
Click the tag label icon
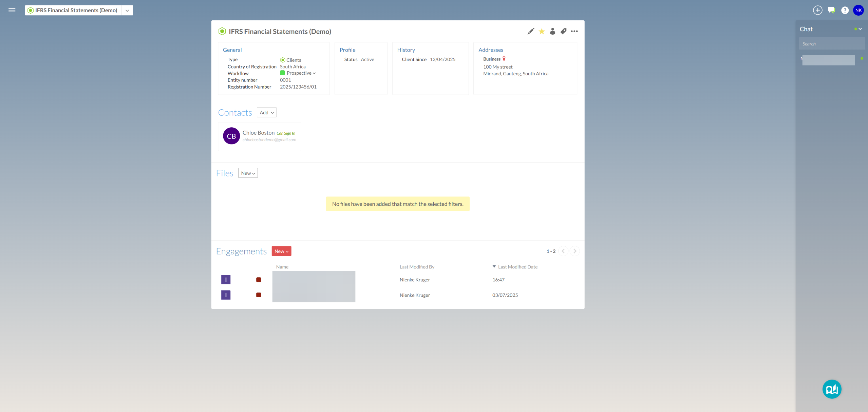[x=563, y=31]
